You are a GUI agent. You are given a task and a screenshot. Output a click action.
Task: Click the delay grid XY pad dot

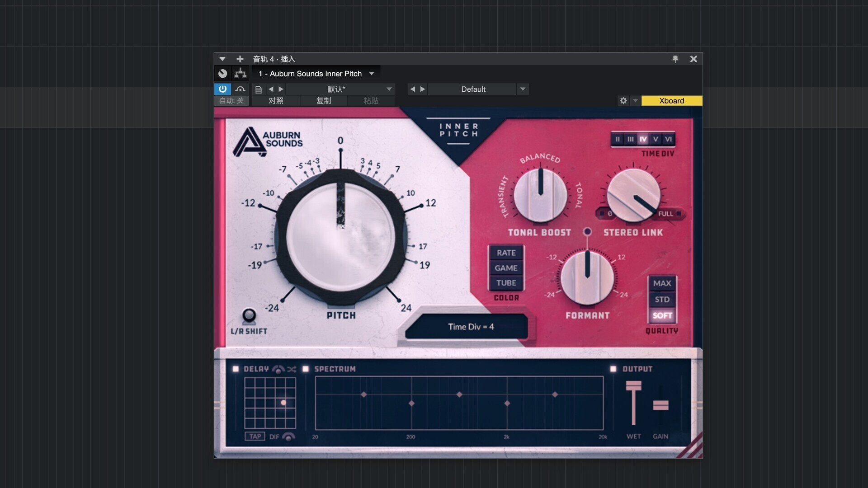pos(283,403)
